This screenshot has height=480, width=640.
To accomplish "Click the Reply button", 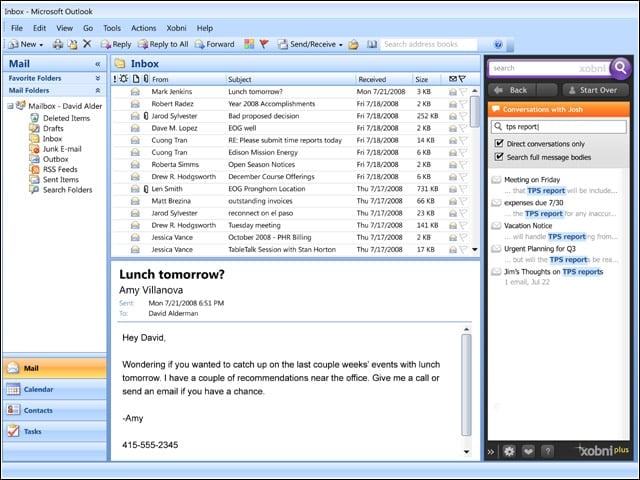I will (116, 44).
